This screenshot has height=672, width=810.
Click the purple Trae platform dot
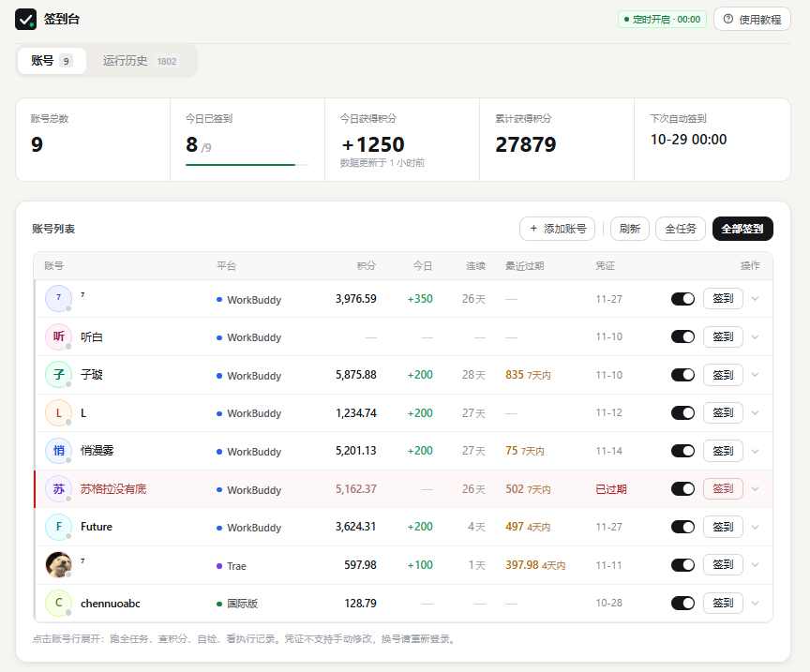click(x=219, y=566)
